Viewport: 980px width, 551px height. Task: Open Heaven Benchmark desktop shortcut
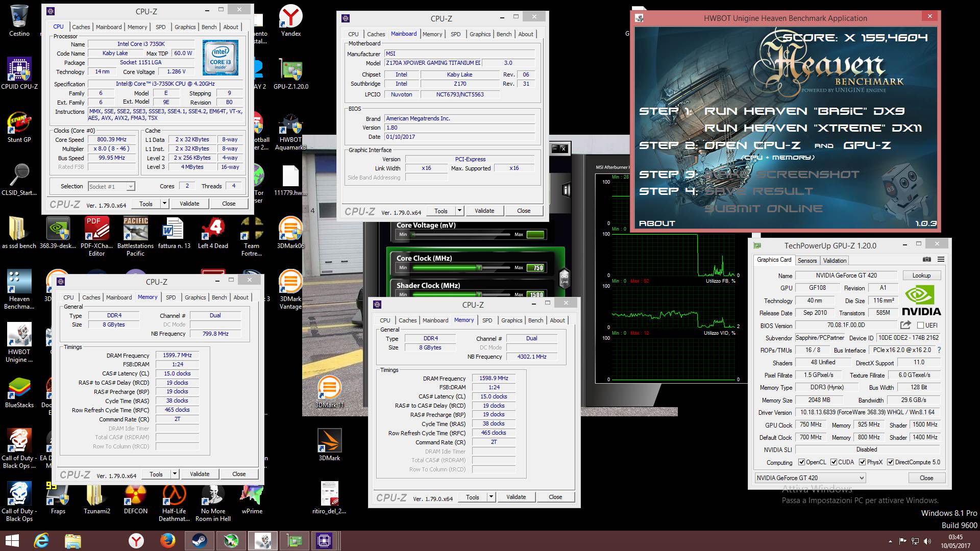19,290
